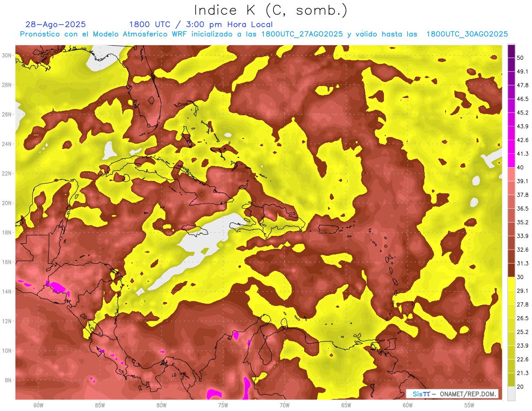Click the colorbar value 39.1
The width and height of the screenshot is (532, 411).
click(x=523, y=181)
